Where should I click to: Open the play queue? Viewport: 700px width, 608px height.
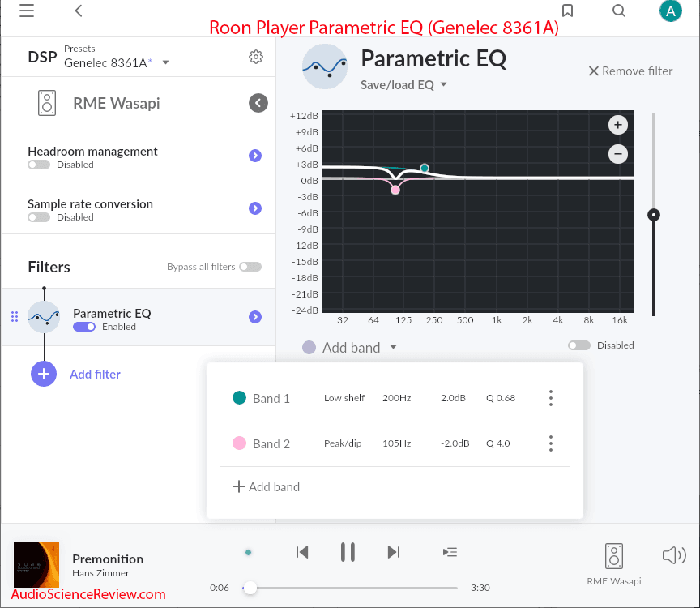pos(450,552)
